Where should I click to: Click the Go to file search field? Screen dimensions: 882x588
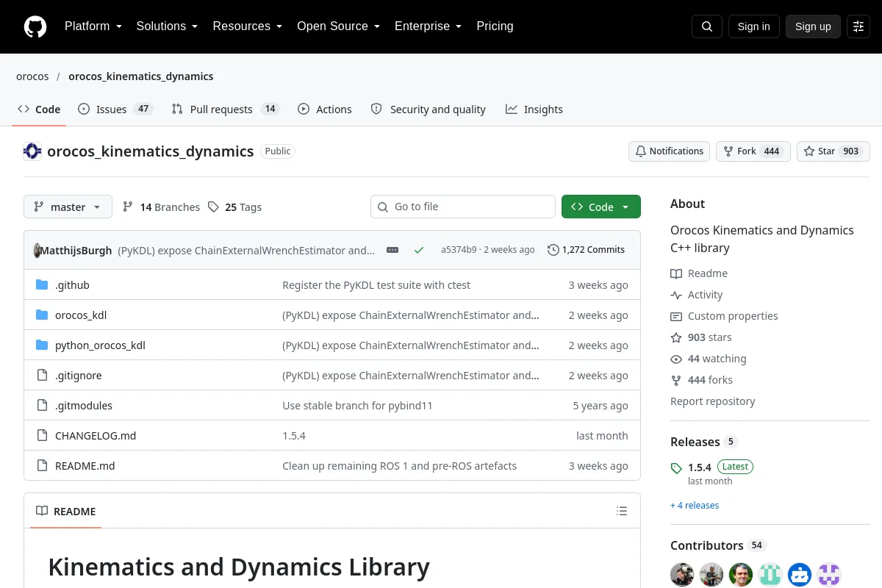[x=463, y=207]
